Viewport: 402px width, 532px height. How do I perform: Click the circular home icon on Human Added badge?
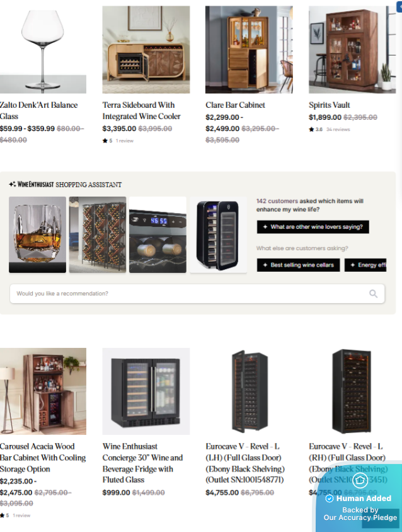tap(360, 480)
